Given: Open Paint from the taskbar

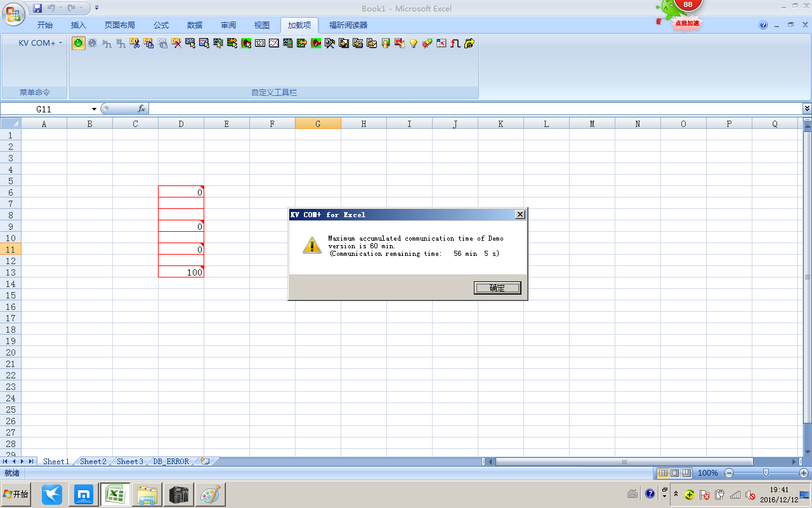Looking at the screenshot, I should [210, 495].
